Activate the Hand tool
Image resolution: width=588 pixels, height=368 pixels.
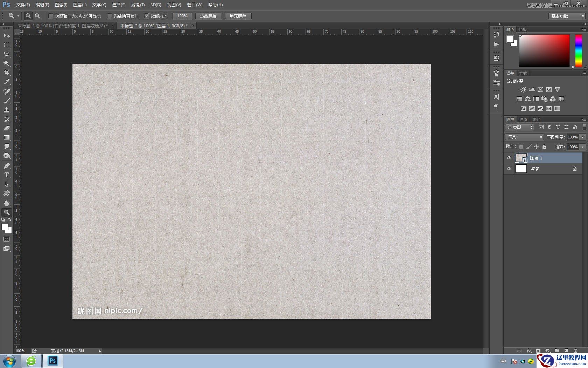(x=7, y=203)
